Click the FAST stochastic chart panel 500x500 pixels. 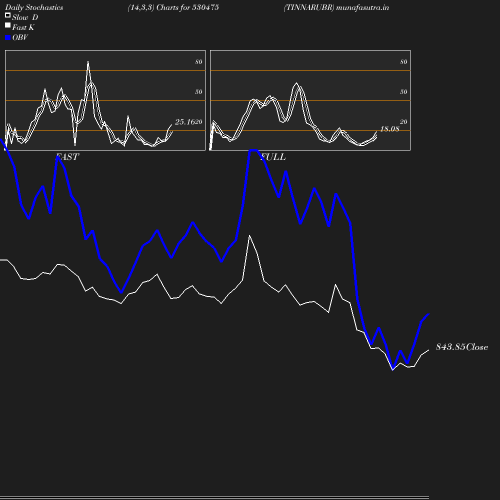tap(105, 100)
